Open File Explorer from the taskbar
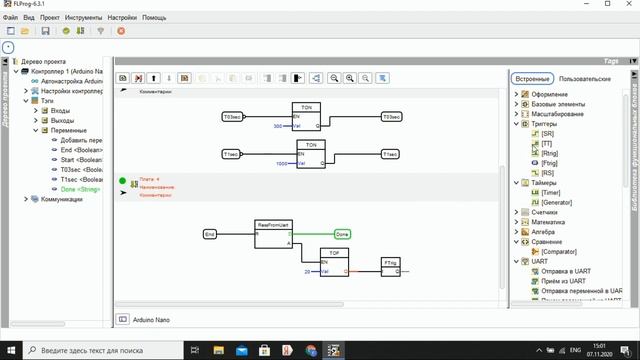This screenshot has width=640, height=360. 219,350
